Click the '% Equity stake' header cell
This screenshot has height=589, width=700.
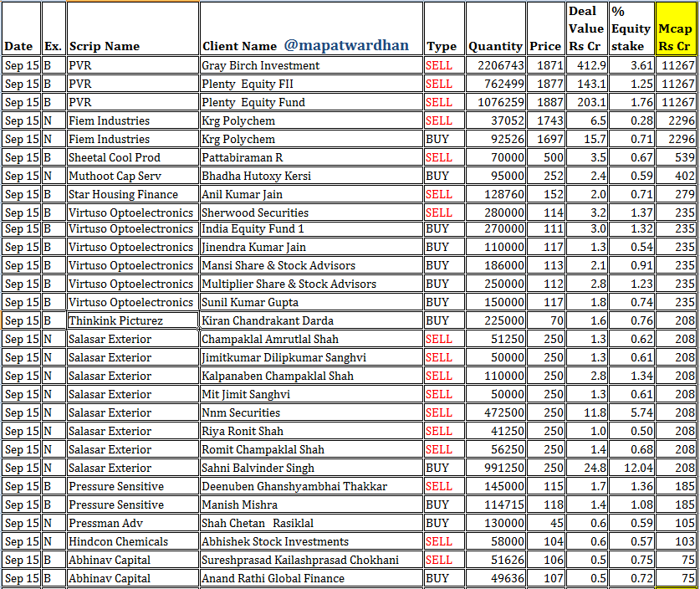coord(631,28)
